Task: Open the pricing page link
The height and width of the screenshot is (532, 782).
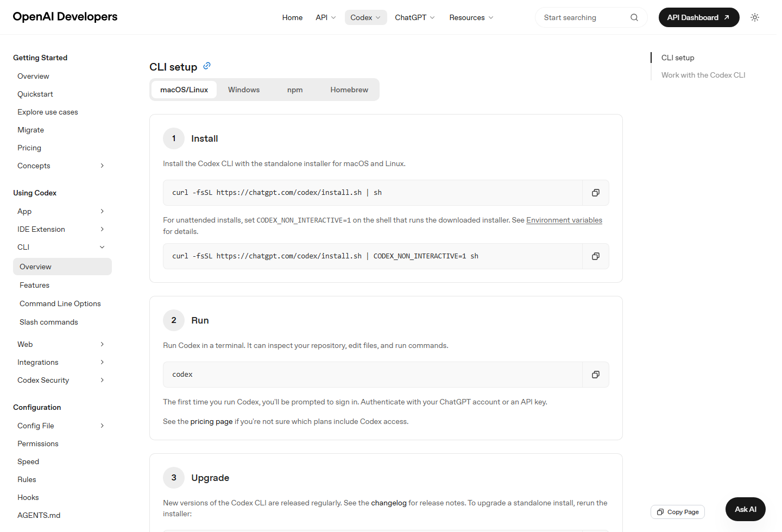Action: [x=211, y=421]
